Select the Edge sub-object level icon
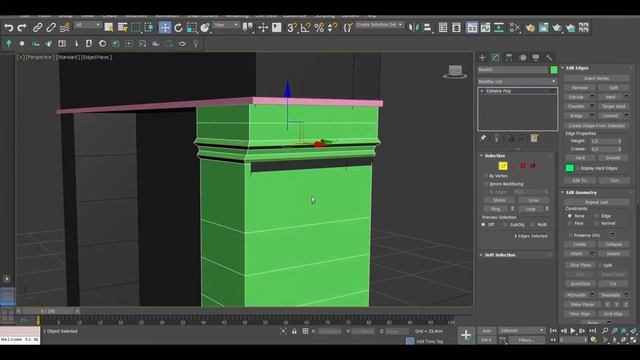 503,166
